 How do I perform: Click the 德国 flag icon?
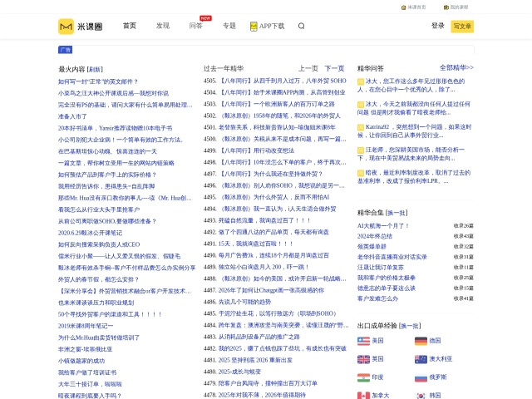pyautogui.click(x=421, y=341)
